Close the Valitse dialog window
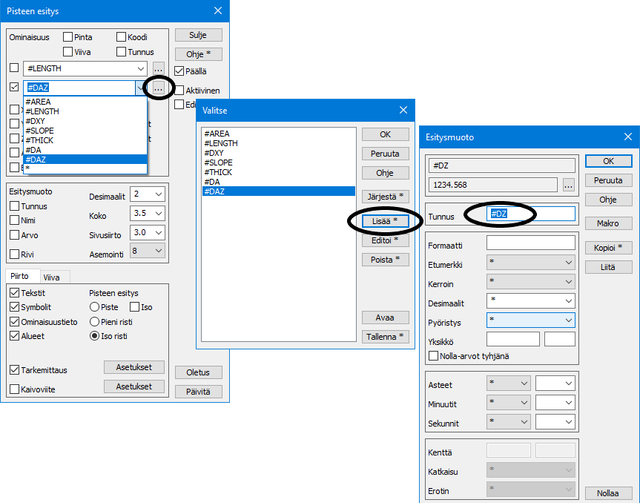Viewport: 640px width, 503px height. (x=404, y=111)
